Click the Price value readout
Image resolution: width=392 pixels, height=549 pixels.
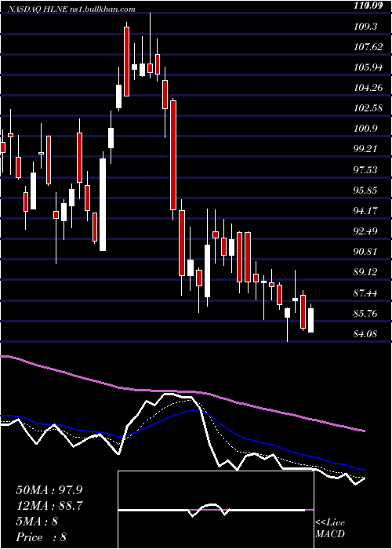coord(41,537)
